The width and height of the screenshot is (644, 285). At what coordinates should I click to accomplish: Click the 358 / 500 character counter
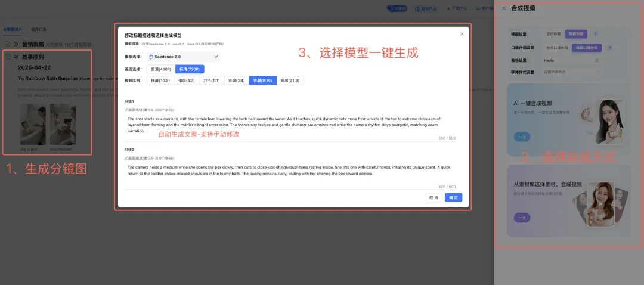pos(447,138)
